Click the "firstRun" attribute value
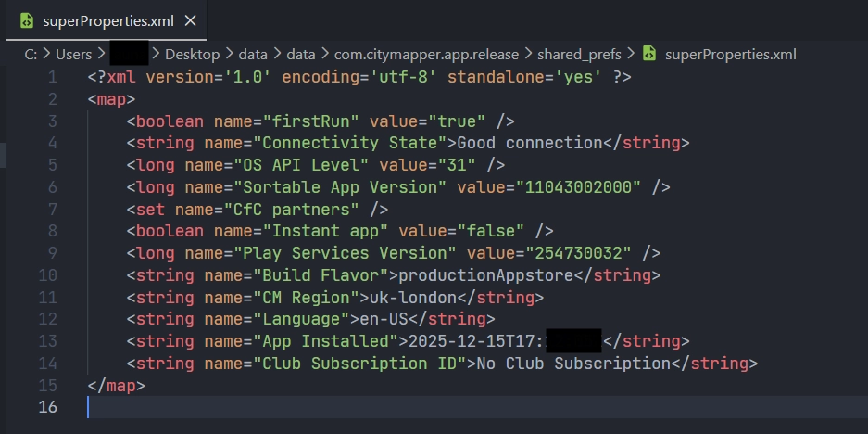 tap(311, 121)
